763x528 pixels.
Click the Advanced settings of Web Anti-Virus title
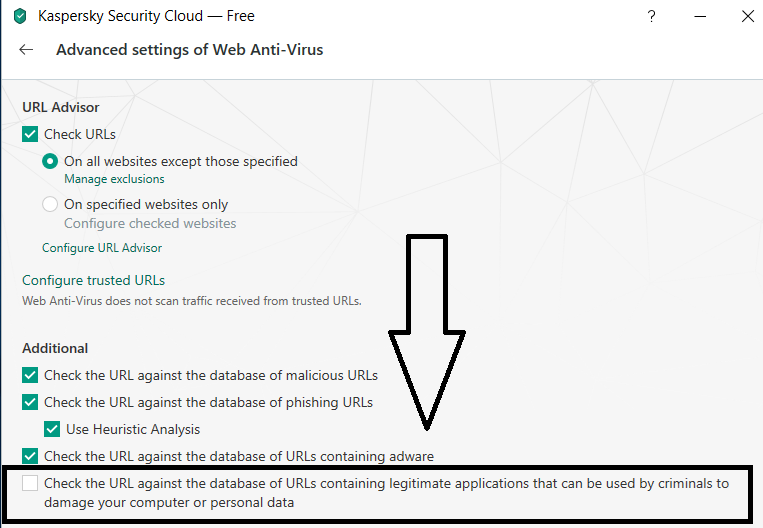190,50
